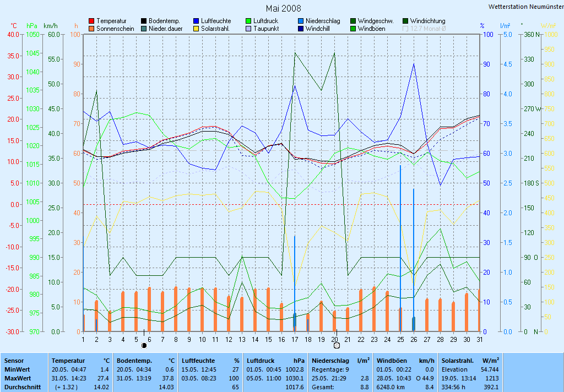Enable the 12.7 Monat-Ø checkbox

tap(405, 29)
